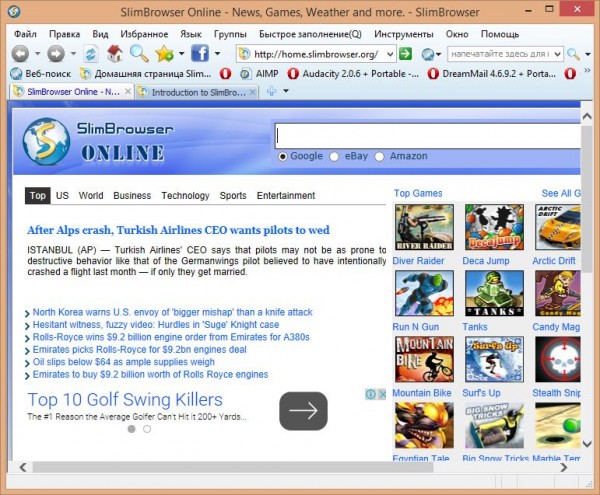
Task: Choose the Amazon radio button
Action: (x=381, y=156)
